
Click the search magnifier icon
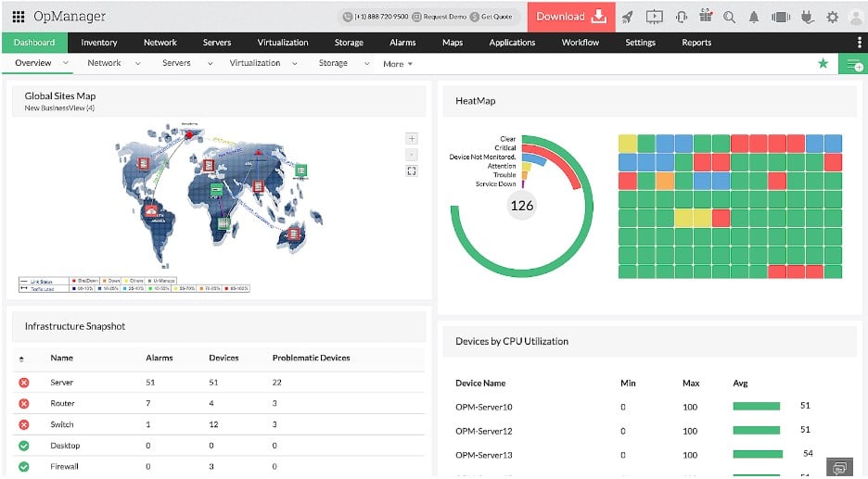coord(730,18)
